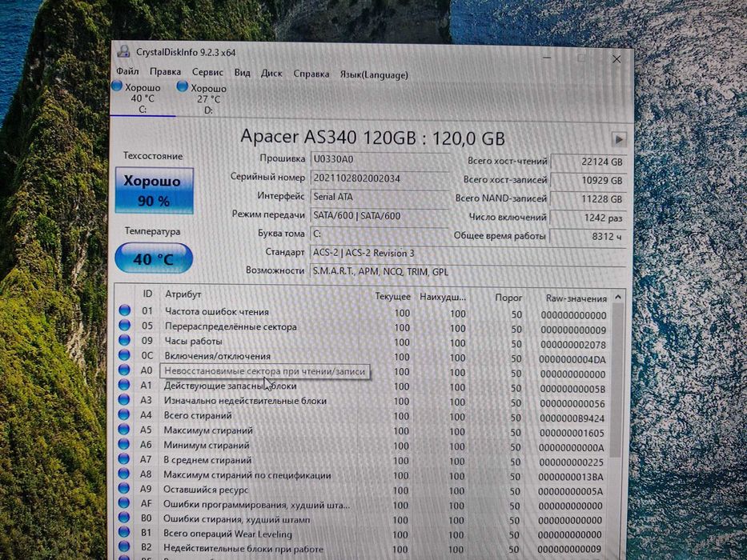
Task: Click the status icon for attribute AF
Action: (x=124, y=503)
